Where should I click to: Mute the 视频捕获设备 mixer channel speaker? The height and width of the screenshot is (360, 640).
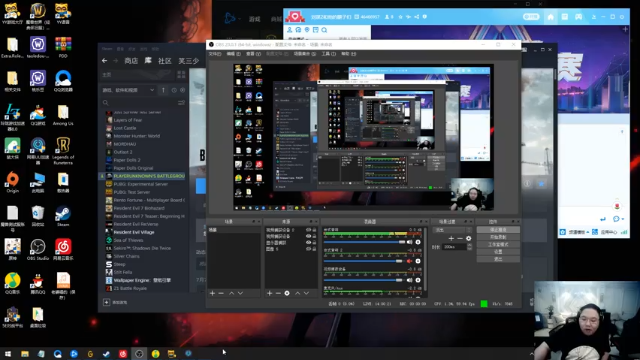(409, 280)
